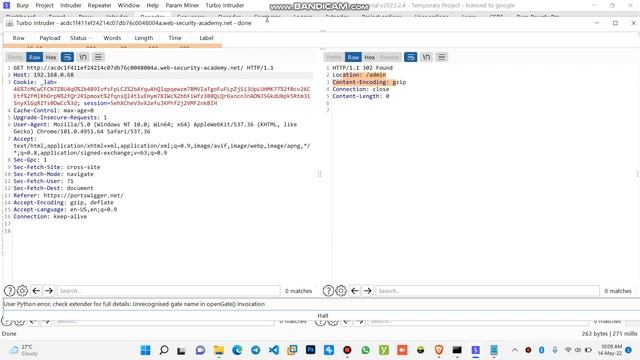Switch the request view to Raw
The height and width of the screenshot is (360, 640).
tap(34, 57)
